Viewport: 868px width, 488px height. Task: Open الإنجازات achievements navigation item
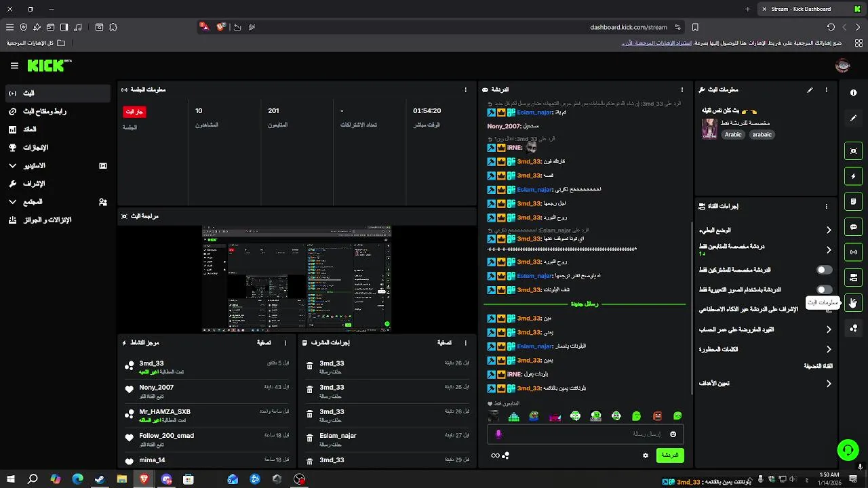(x=58, y=147)
